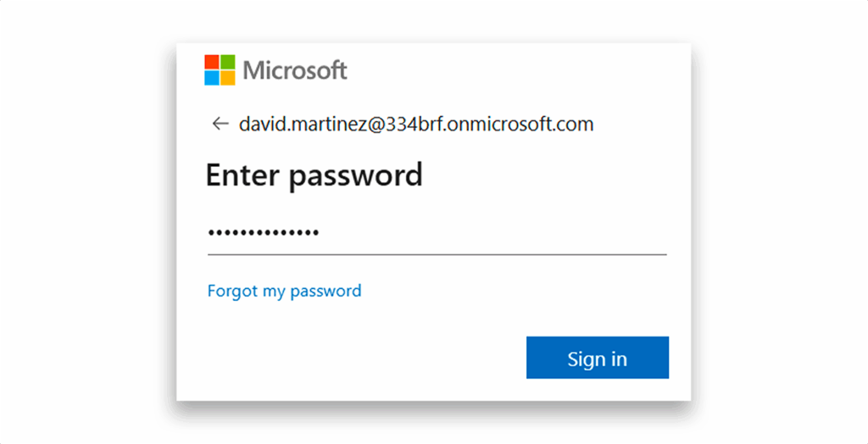Click the Sign in button
Image resolution: width=868 pixels, height=444 pixels.
(x=598, y=358)
